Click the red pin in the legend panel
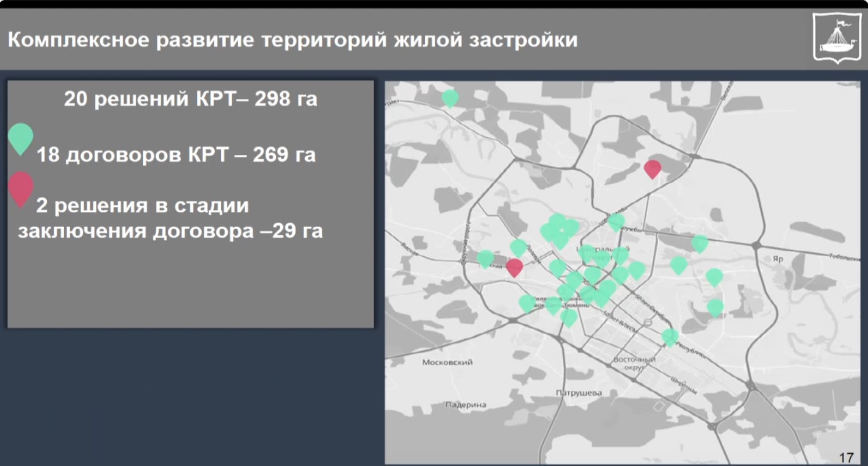This screenshot has height=466, width=868. (21, 187)
